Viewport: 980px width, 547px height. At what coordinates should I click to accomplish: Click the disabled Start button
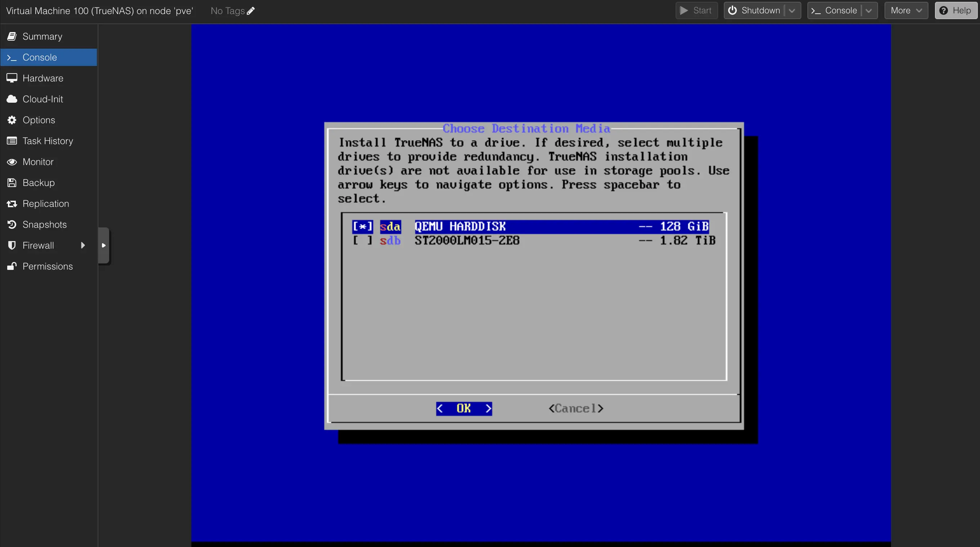coord(696,11)
